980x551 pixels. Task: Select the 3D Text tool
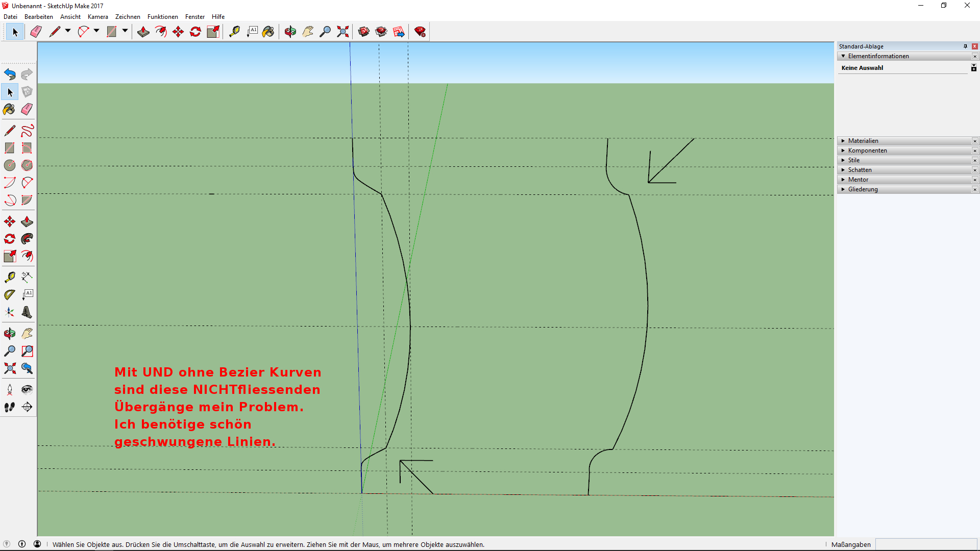tap(27, 312)
